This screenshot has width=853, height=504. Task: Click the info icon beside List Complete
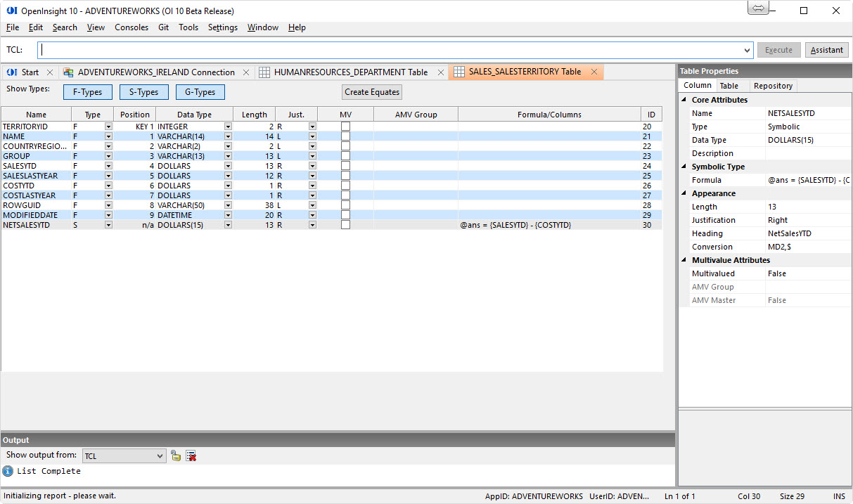8,471
